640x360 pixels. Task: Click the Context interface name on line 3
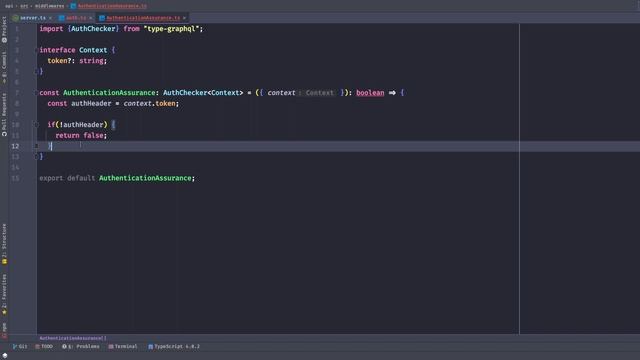point(93,50)
